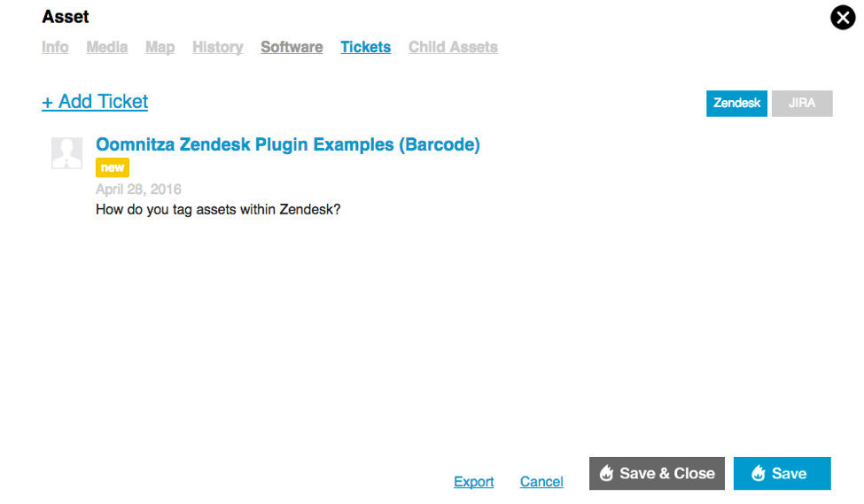Screen dimensions: 864x504
Task: Switch ticket source to JIRA
Action: coord(802,104)
